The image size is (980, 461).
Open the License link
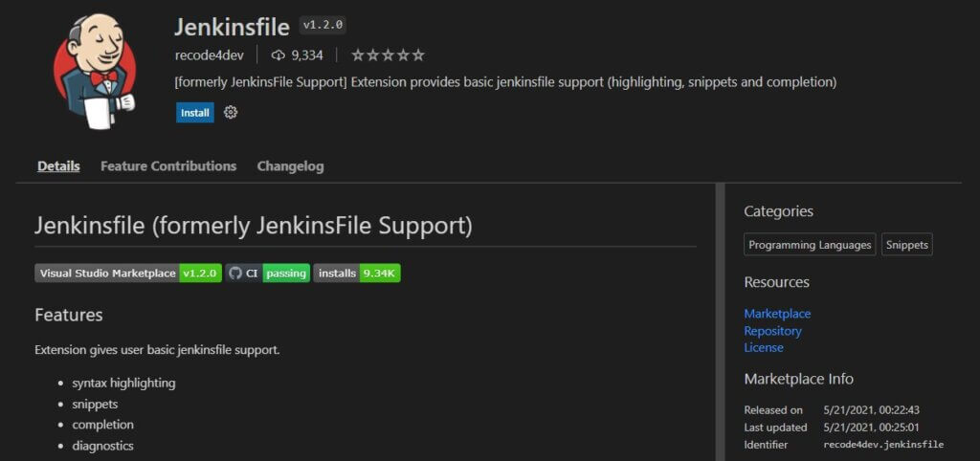tap(763, 347)
